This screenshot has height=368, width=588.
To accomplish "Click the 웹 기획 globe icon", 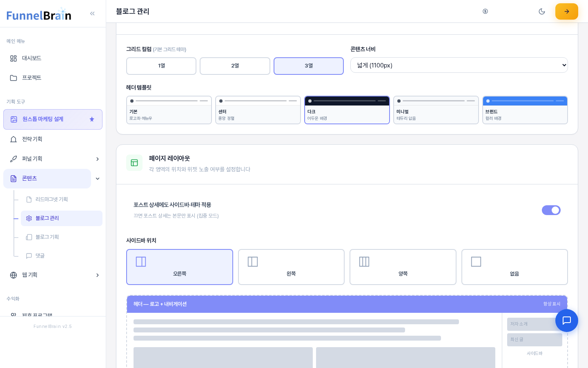I will click(x=13, y=275).
